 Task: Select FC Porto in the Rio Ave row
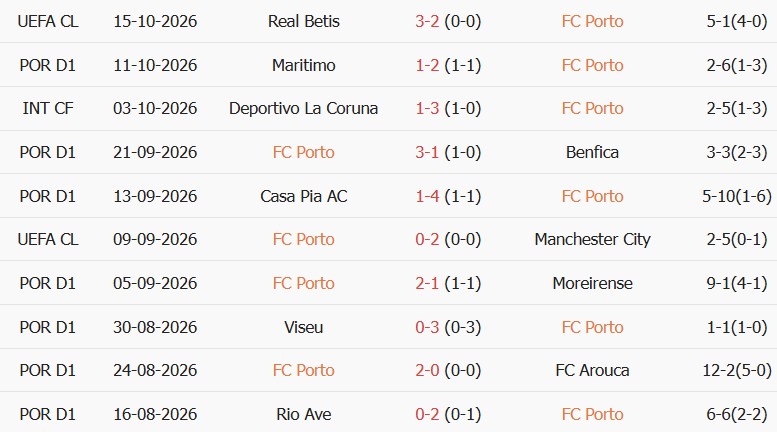[x=592, y=414]
